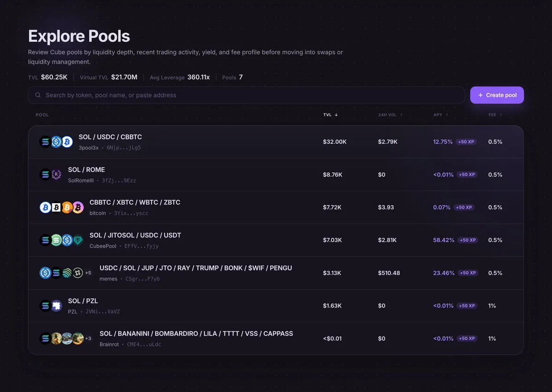Click the <$0.01 TVL value
This screenshot has height=392, width=552.
click(x=333, y=339)
